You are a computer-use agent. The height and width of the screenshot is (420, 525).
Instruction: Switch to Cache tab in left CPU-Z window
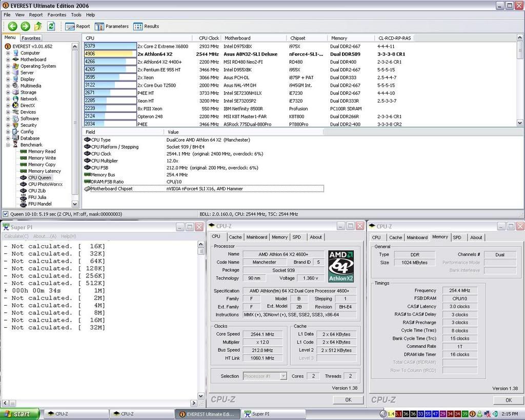[x=235, y=237]
